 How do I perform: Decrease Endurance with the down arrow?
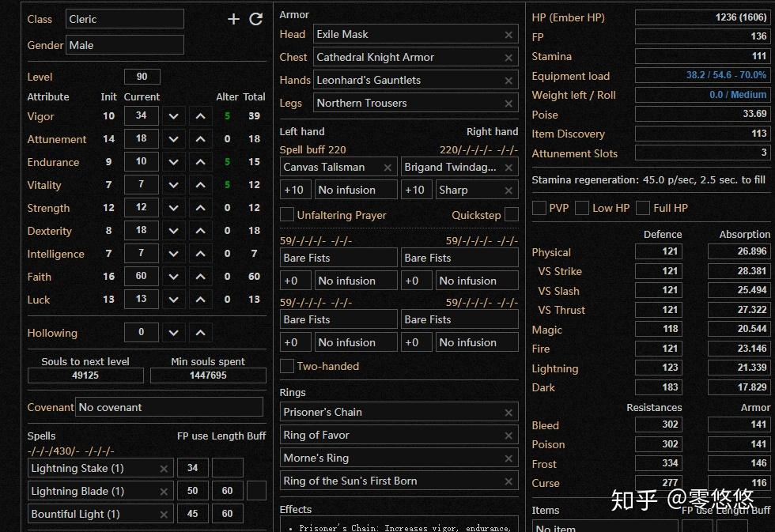pos(173,162)
